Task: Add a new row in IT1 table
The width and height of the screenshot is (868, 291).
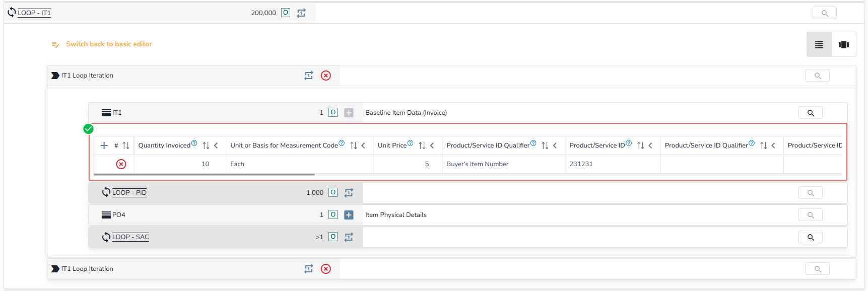Action: (104, 146)
